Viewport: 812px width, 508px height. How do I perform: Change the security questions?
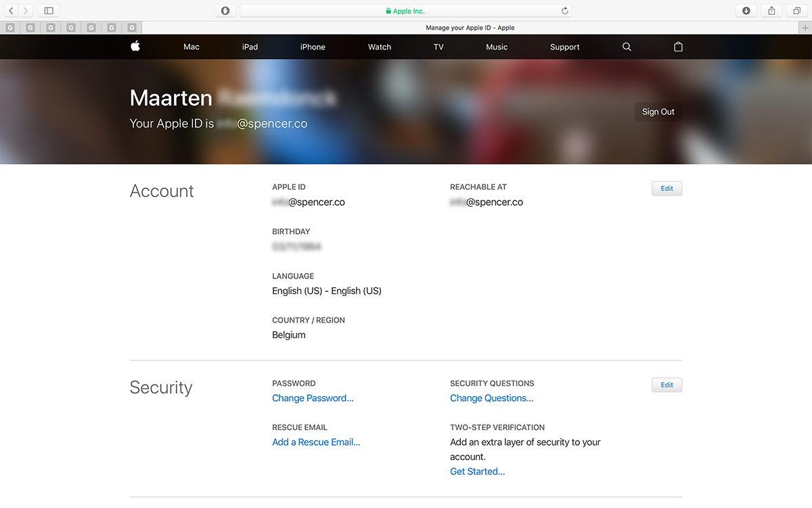[491, 398]
